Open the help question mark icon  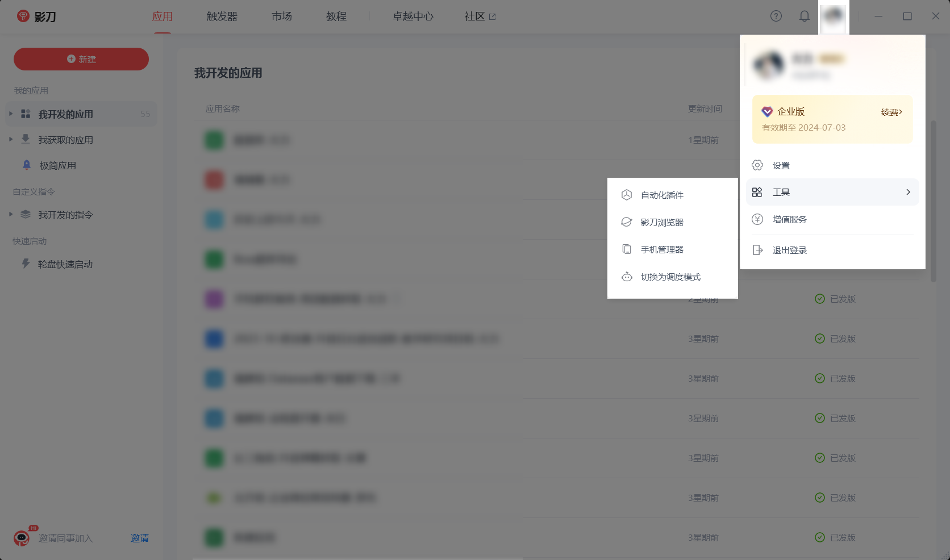(776, 16)
